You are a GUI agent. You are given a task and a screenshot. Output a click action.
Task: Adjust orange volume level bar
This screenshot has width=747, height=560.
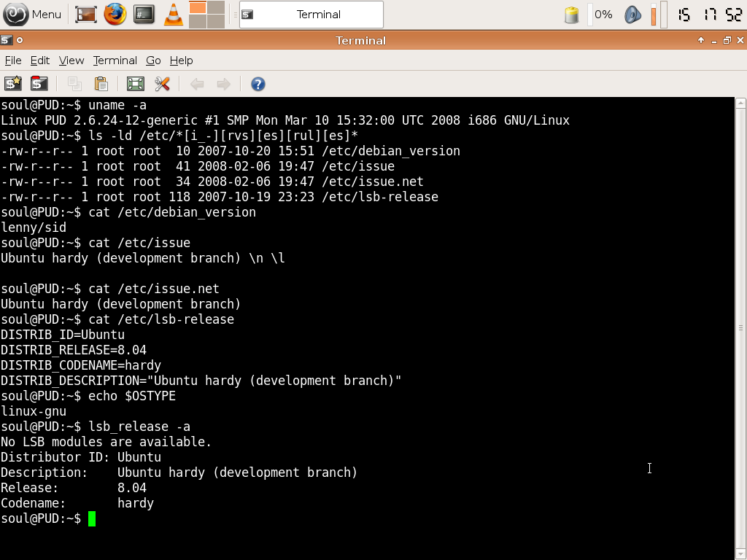point(654,15)
